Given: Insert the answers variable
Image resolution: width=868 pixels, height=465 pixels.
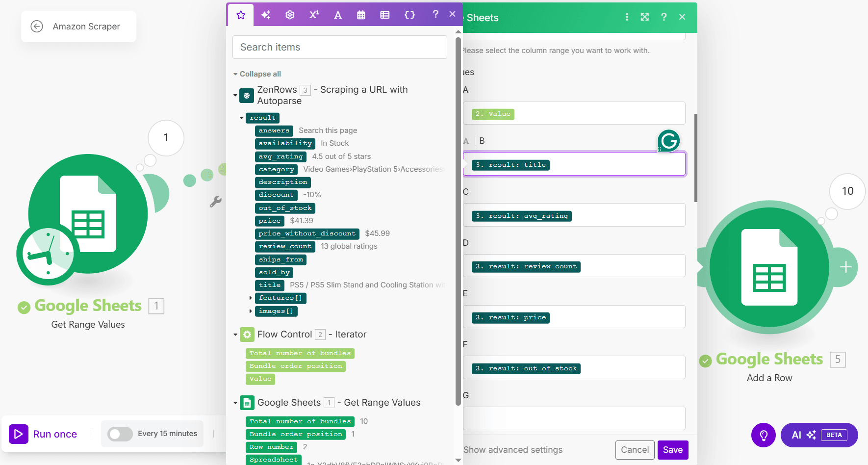Looking at the screenshot, I should (x=274, y=130).
